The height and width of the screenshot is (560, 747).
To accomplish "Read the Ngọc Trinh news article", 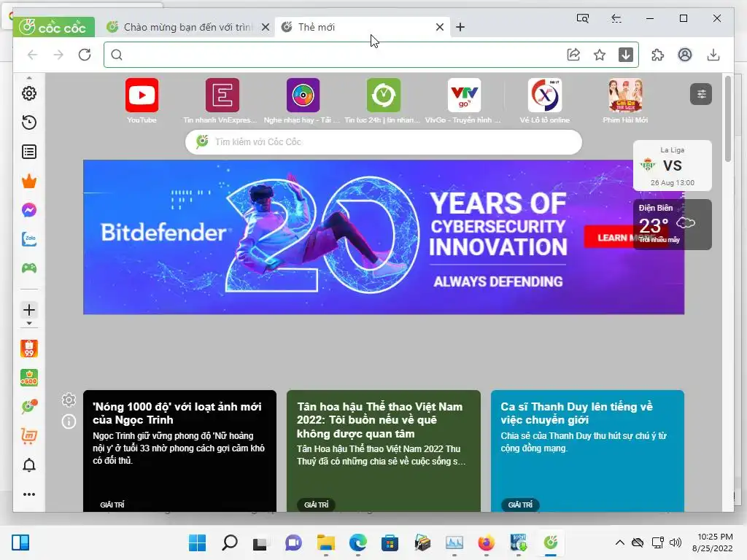I will (179, 451).
